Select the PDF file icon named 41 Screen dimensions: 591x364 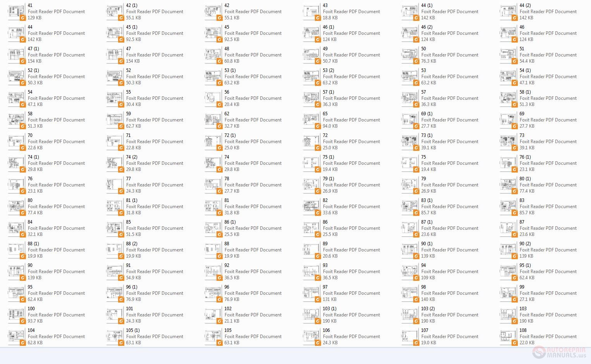(x=16, y=12)
